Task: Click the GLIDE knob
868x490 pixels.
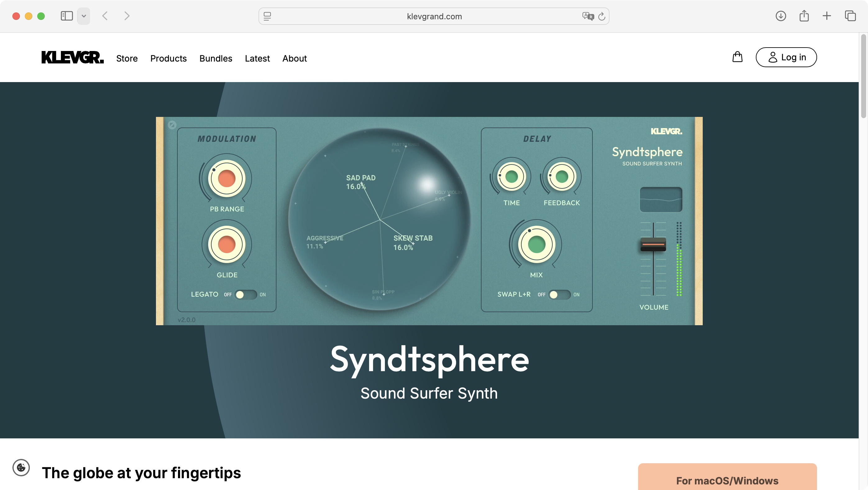Action: (226, 244)
